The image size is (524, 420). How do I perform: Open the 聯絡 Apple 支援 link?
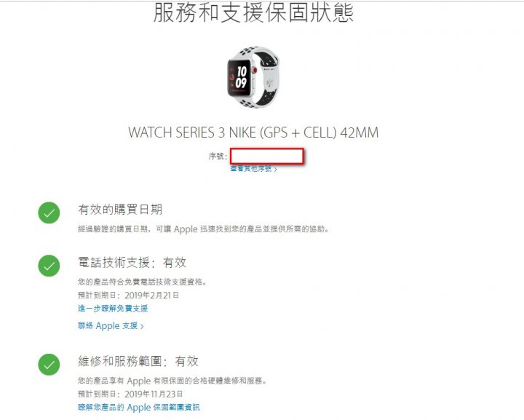tap(108, 325)
